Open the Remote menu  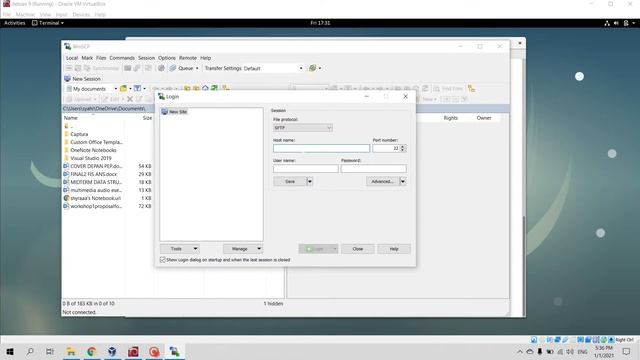[x=188, y=58]
